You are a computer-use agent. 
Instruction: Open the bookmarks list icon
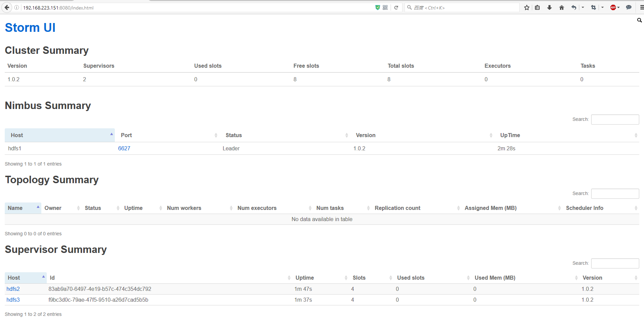[x=538, y=7]
